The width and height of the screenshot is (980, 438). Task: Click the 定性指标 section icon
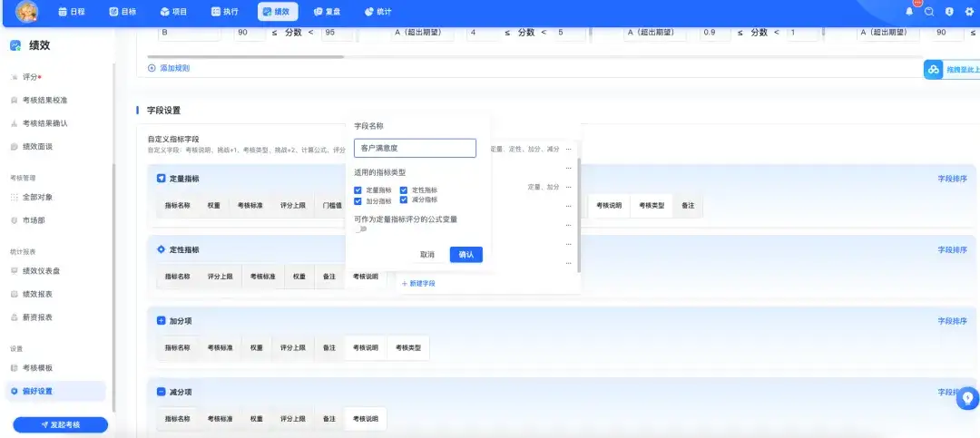pos(161,249)
